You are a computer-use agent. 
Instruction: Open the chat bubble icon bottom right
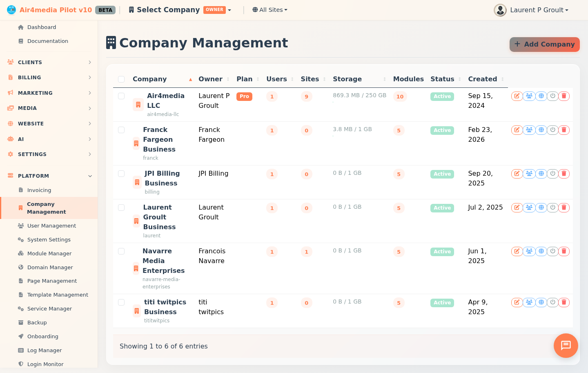(x=566, y=346)
